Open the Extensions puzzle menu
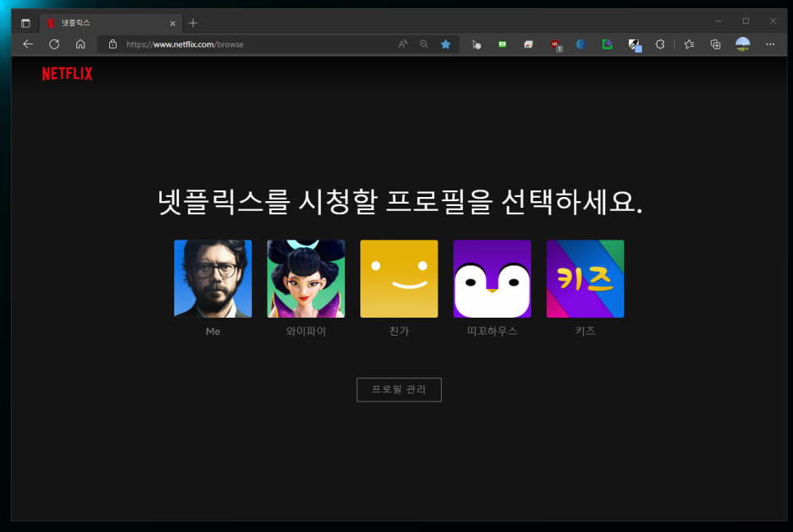 click(660, 44)
